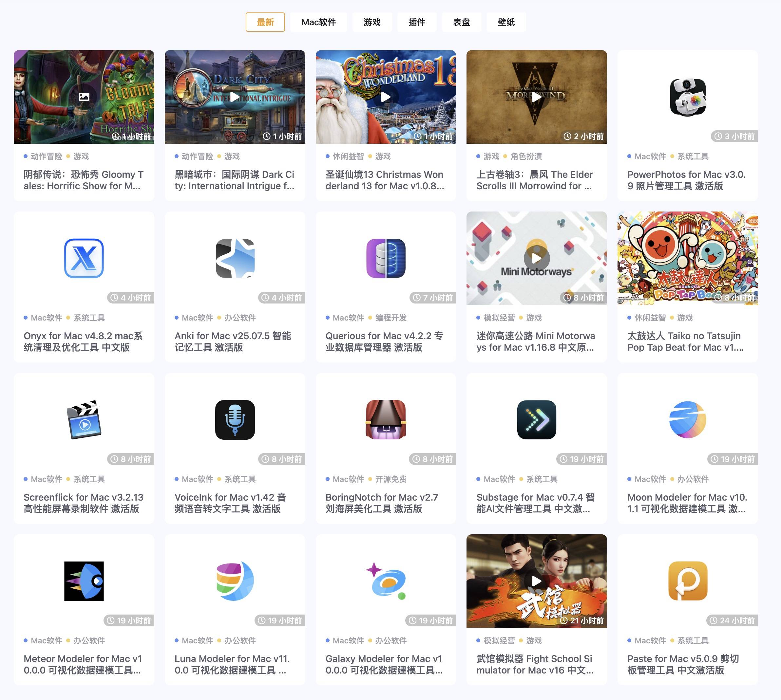Image resolution: width=781 pixels, height=700 pixels.
Task: Click 动作冒险 tag under Gloomy Tales
Action: tap(47, 156)
